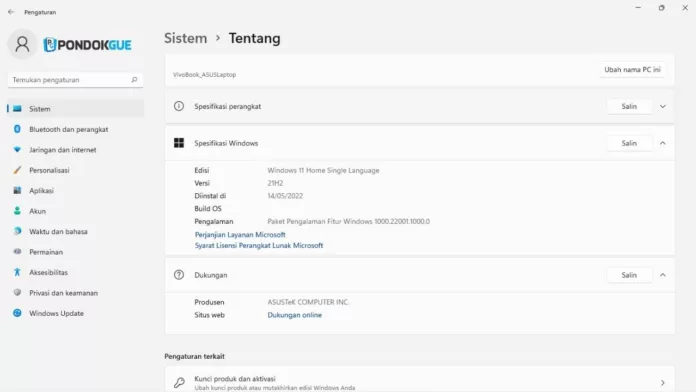The height and width of the screenshot is (392, 696).
Task: Click the VivoBook_ASUSLaptop device name
Action: click(204, 75)
